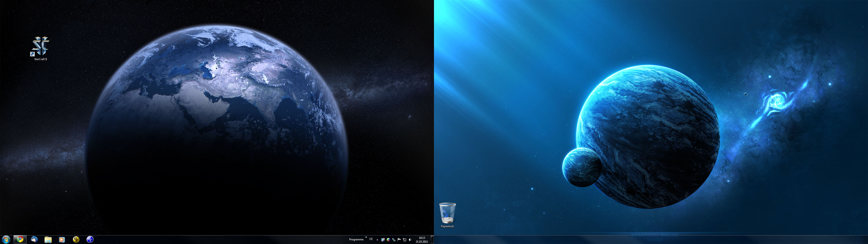Launch UltraEdit from the taskbar
Viewport: 868px width, 244px height.
pos(76,240)
